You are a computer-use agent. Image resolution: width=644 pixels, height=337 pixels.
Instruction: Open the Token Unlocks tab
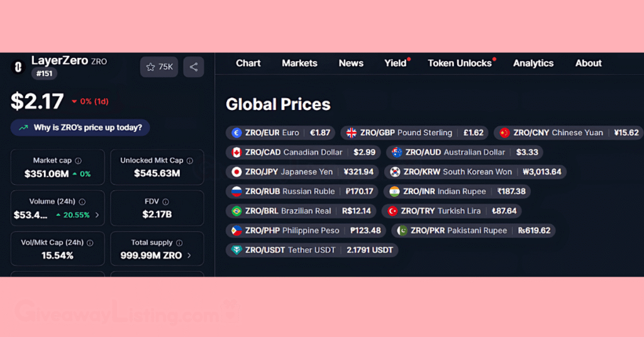460,64
